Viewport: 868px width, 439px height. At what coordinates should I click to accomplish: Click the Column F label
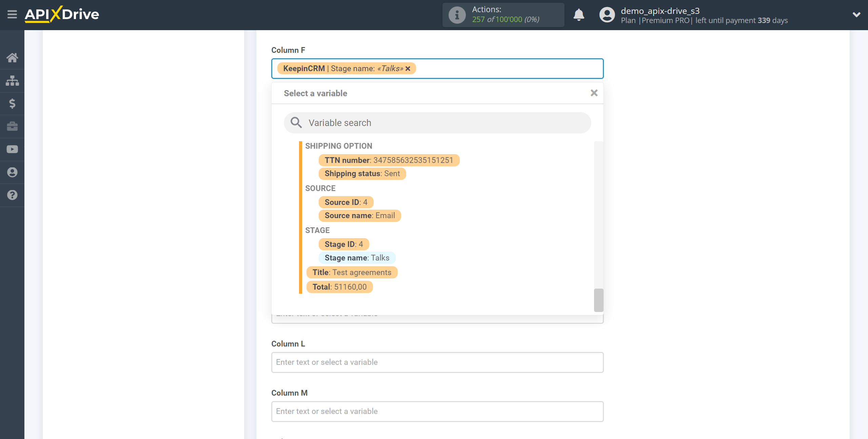coord(288,50)
